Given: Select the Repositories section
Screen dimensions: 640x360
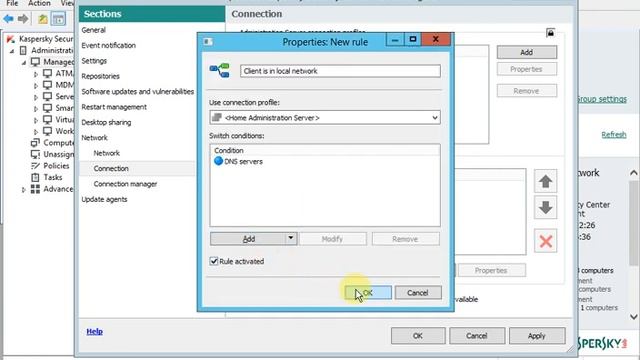Looking at the screenshot, I should pos(100,76).
